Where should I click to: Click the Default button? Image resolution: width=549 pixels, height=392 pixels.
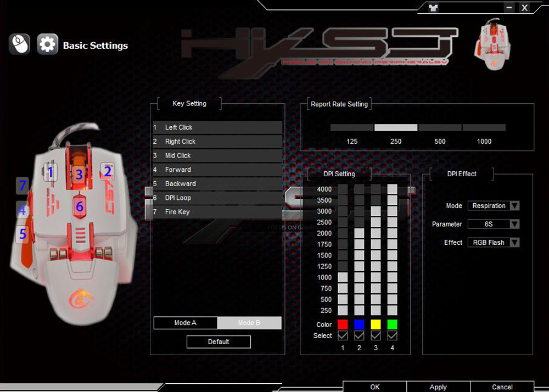coord(219,342)
